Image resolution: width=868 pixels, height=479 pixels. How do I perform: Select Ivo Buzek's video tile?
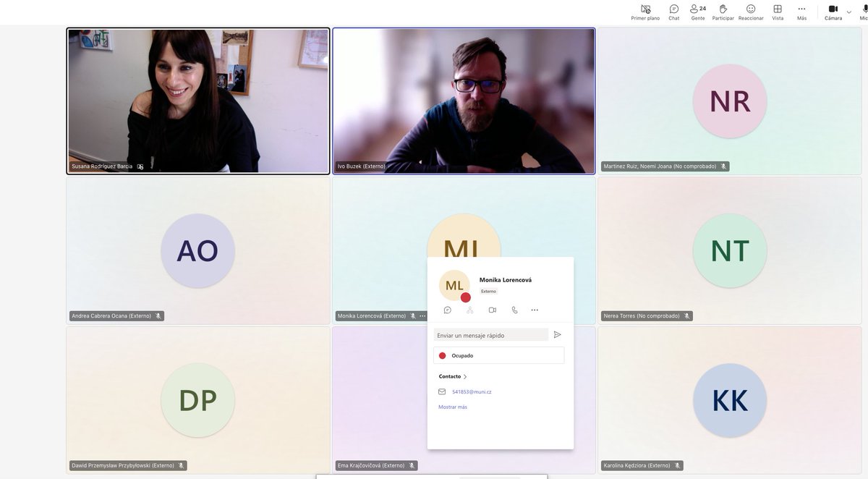click(464, 101)
